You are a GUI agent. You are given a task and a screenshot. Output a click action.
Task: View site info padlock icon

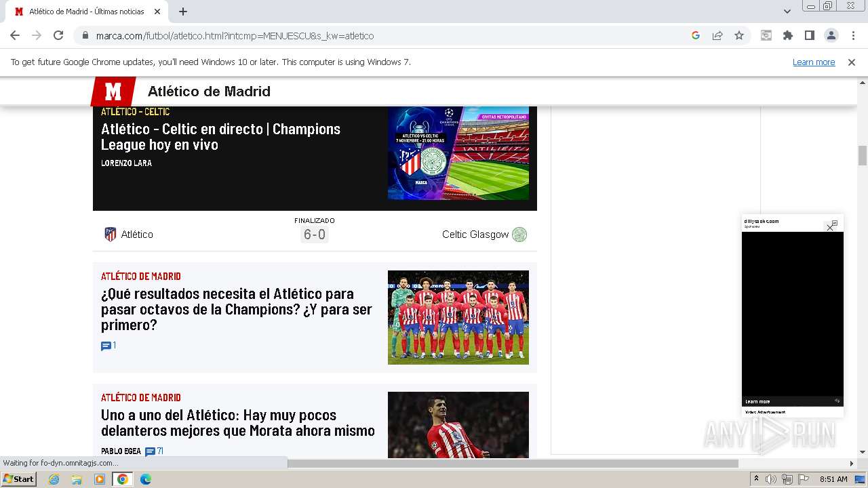85,35
